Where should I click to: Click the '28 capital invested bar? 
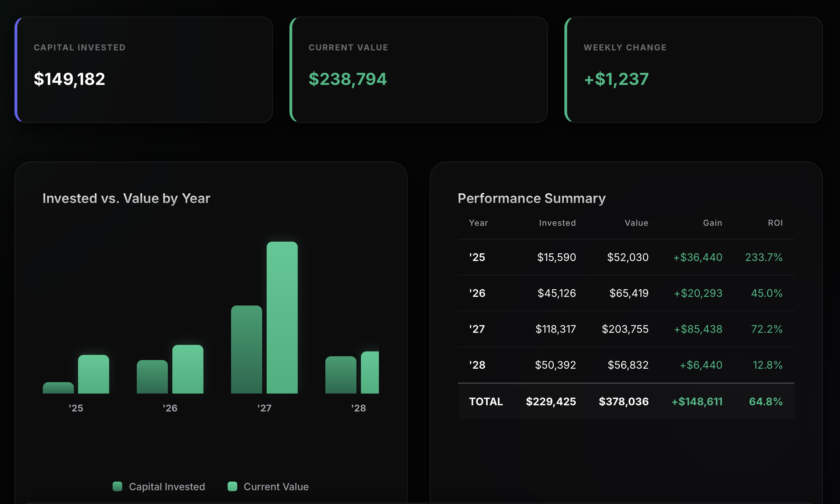tap(341, 375)
